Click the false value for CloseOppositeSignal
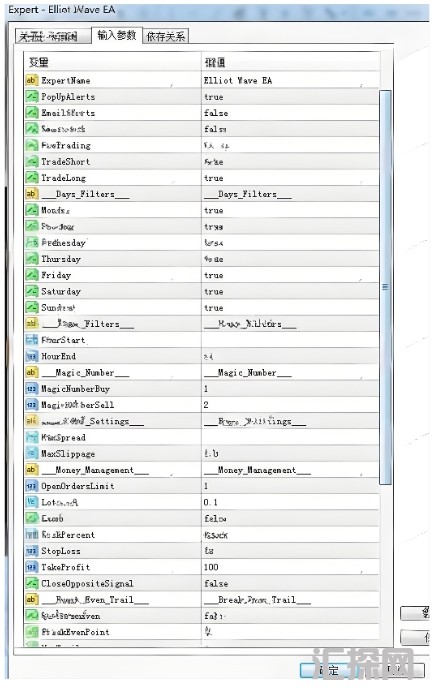 pyautogui.click(x=216, y=584)
